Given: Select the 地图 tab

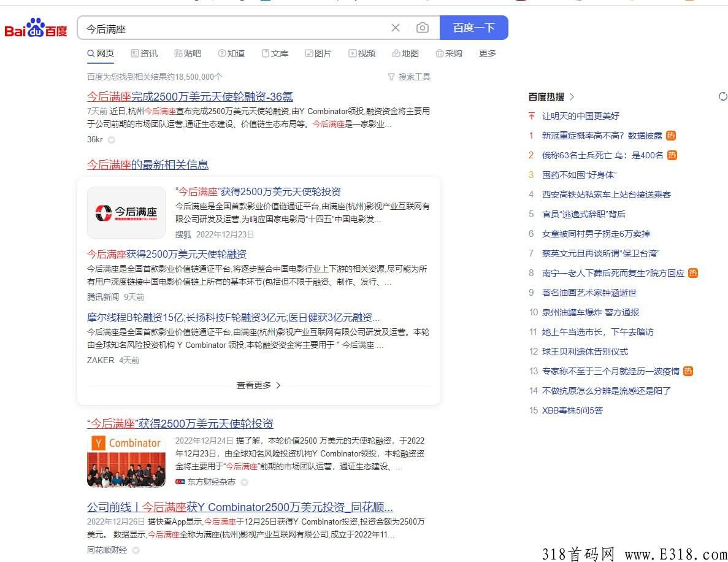Looking at the screenshot, I should pyautogui.click(x=405, y=53).
